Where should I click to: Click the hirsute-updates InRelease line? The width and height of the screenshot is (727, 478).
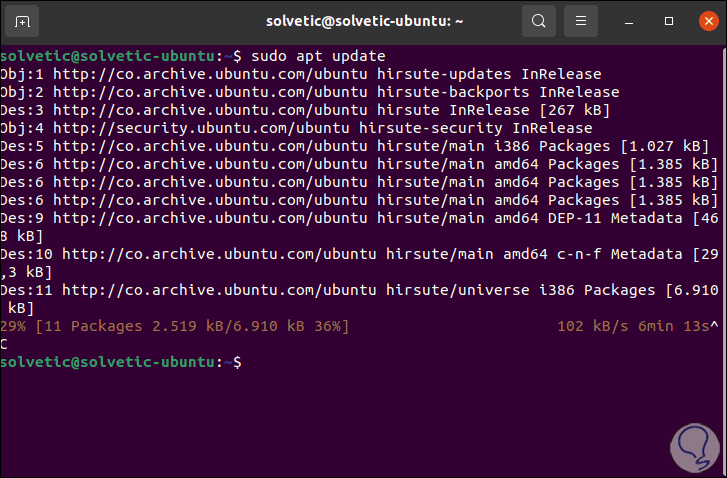(x=301, y=74)
